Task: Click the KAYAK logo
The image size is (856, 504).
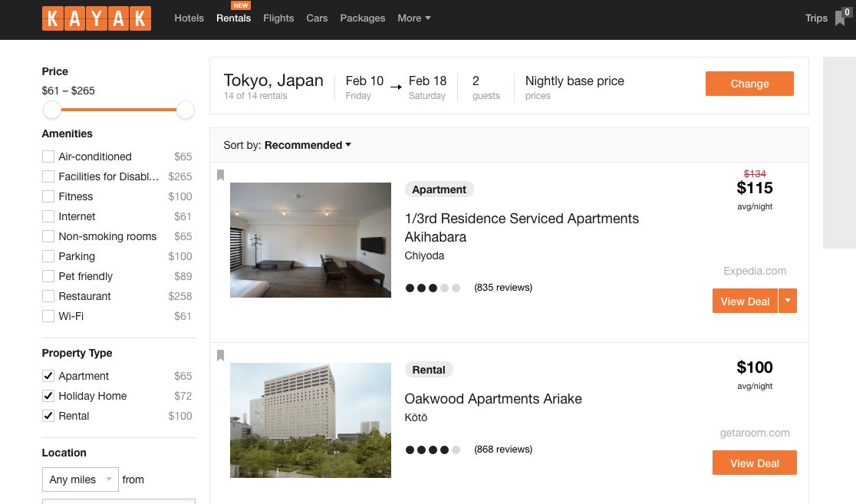Action: click(x=97, y=18)
